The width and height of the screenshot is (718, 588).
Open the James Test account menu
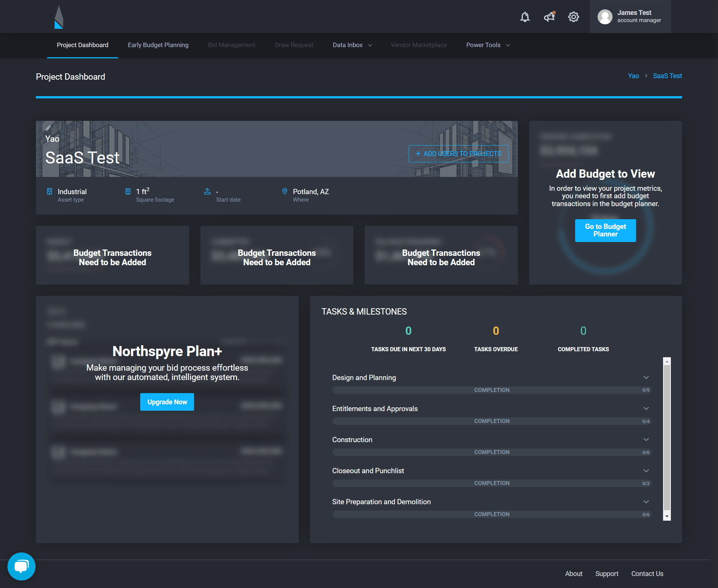[630, 16]
